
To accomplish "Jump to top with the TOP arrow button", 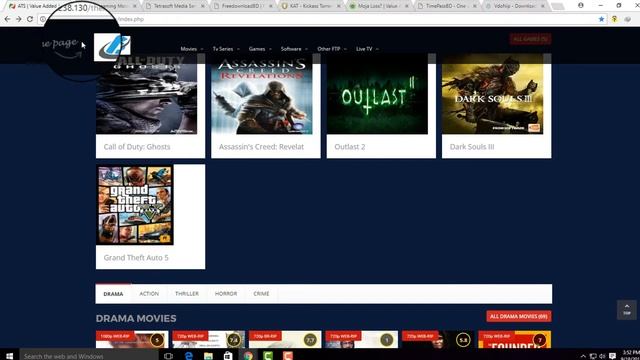I will pyautogui.click(x=627, y=309).
